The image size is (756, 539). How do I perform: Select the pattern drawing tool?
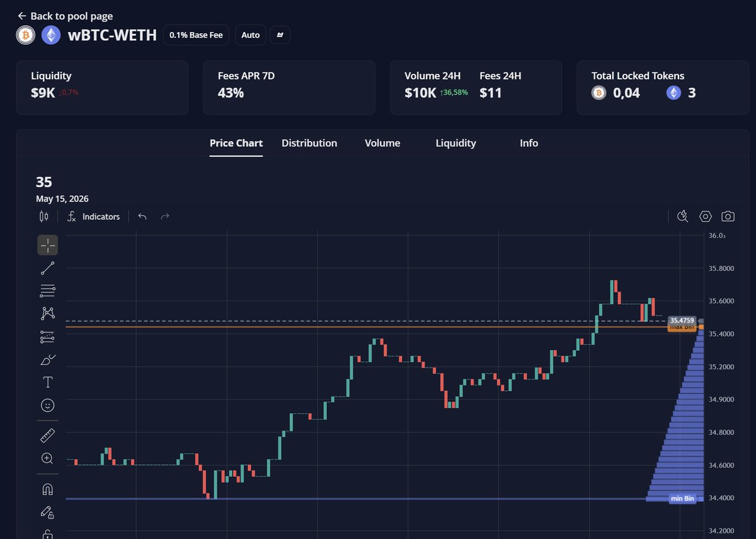pos(48,313)
